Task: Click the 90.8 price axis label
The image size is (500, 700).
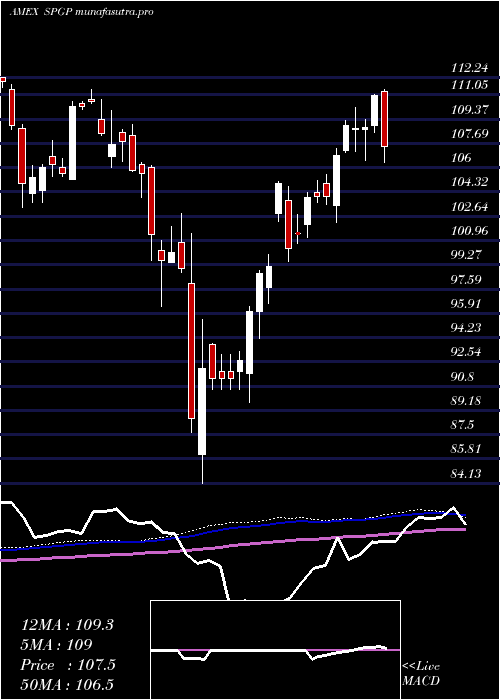Action: [462, 377]
